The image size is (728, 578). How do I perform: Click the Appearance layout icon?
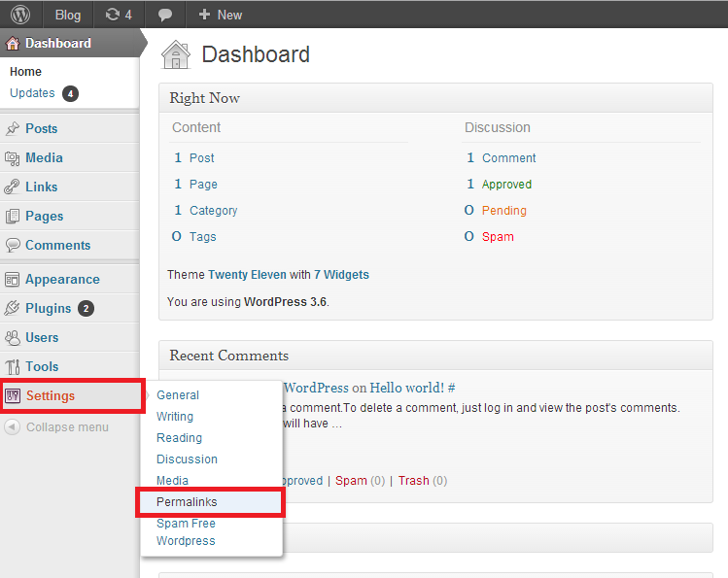(12, 279)
